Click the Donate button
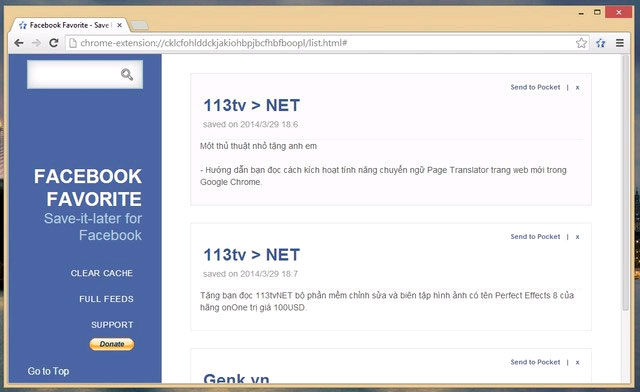The height and width of the screenshot is (392, 640). tap(112, 344)
